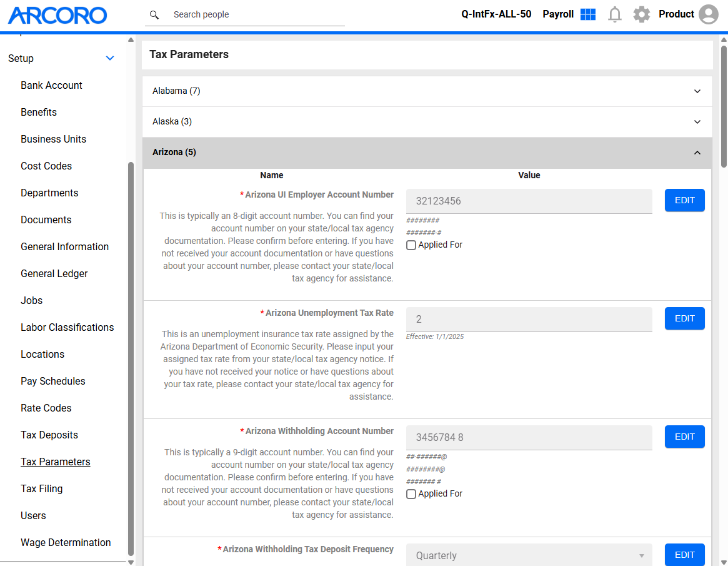728x566 pixels.
Task: Edit Arizona UI Employer Account Number
Action: coord(684,201)
